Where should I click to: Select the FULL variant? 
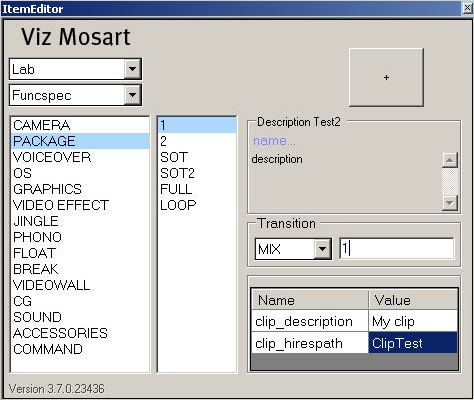197,189
